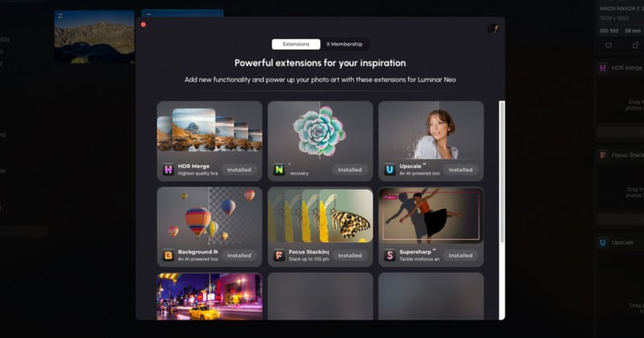Screen dimensions: 644x338
Task: Click the HDR Merge extension icon
Action: click(168, 170)
